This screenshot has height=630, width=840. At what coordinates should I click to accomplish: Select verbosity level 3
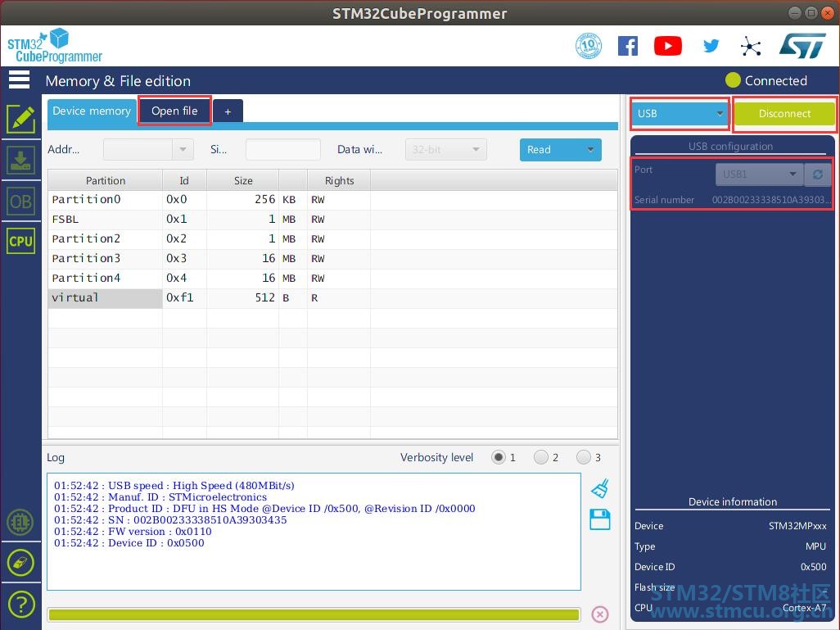pyautogui.click(x=584, y=457)
